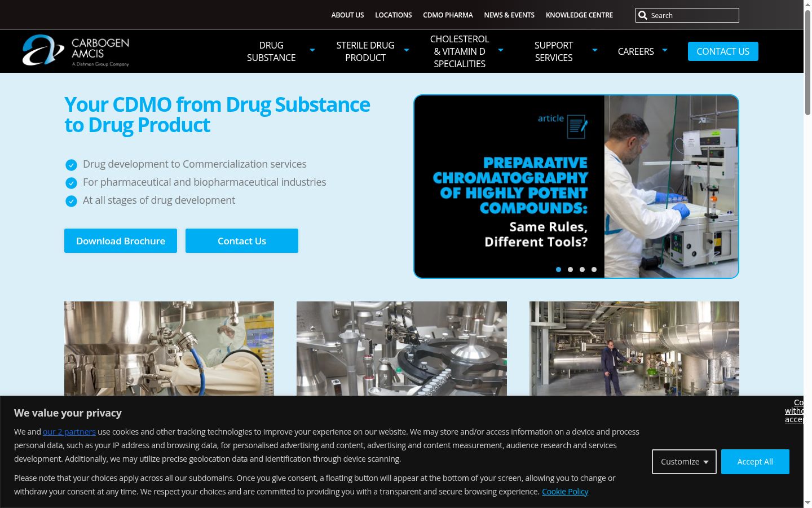Open News & Events
Image resolution: width=812 pixels, height=508 pixels.
click(x=509, y=15)
